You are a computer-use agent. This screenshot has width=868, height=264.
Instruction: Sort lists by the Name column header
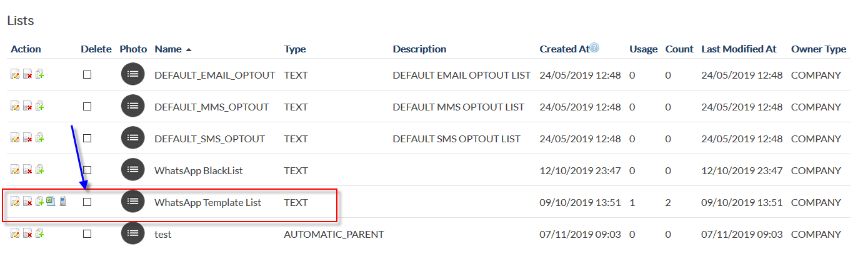pos(168,49)
